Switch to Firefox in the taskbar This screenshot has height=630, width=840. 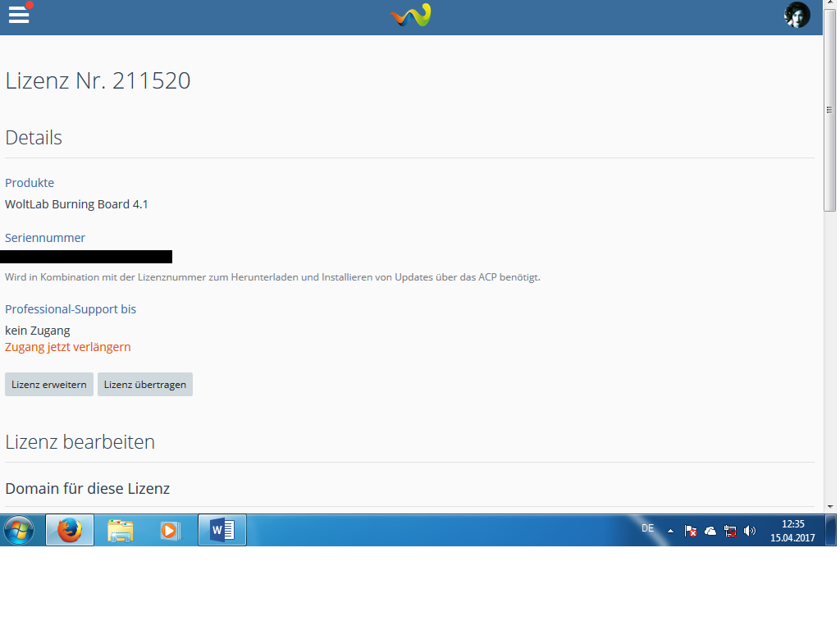coord(70,531)
